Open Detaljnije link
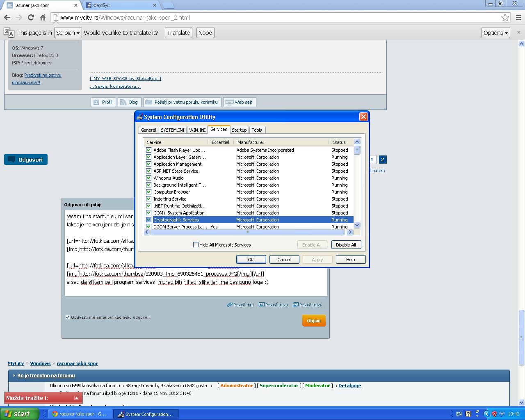Screen dimensions: 525x420 tap(350, 386)
